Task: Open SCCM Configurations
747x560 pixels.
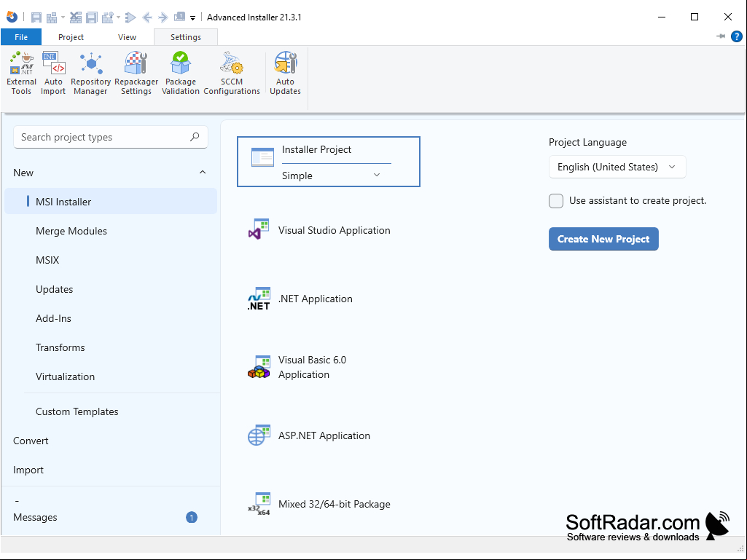Action: click(x=232, y=74)
